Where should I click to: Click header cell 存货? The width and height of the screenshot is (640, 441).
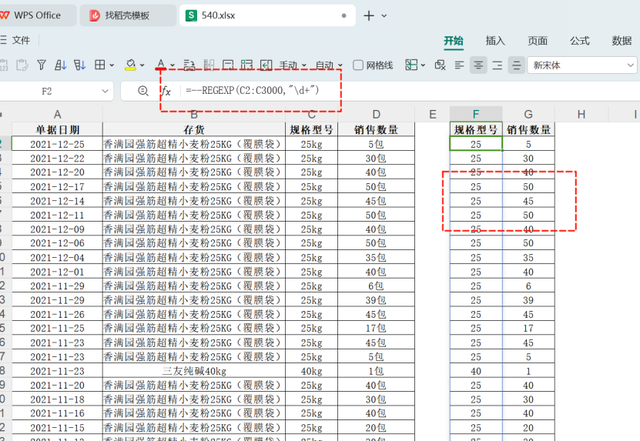(194, 130)
